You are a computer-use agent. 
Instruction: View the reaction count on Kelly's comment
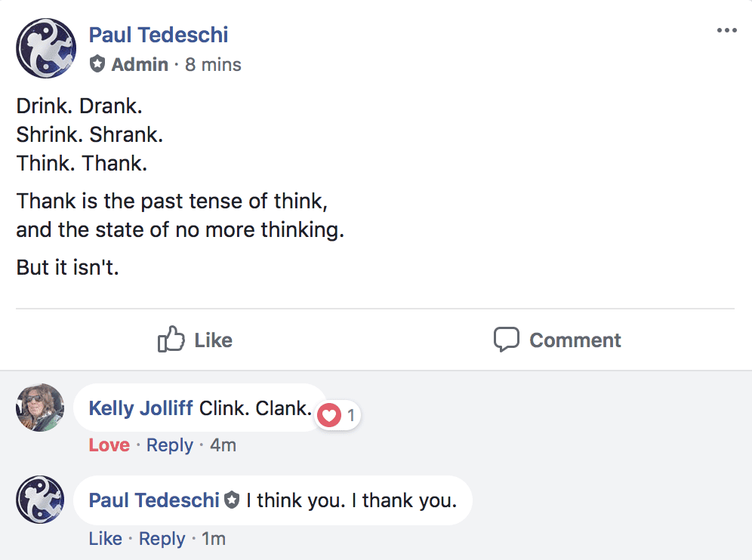(x=351, y=415)
